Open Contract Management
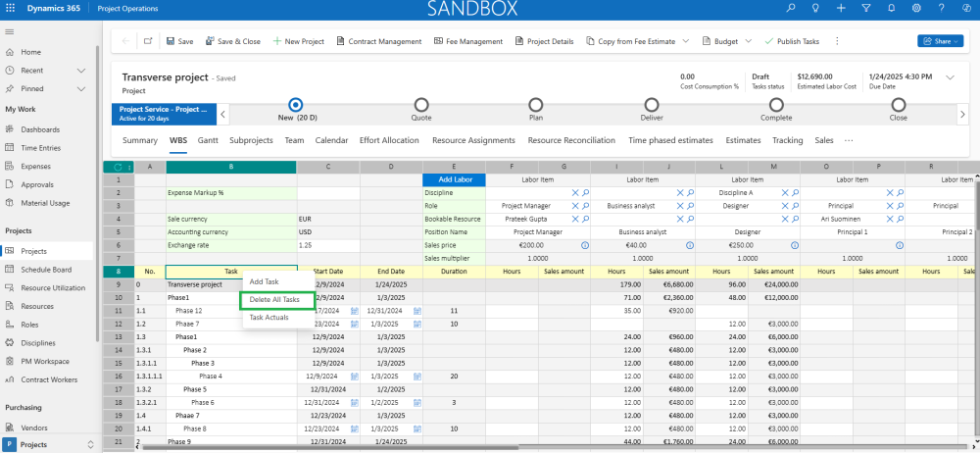Image resolution: width=980 pixels, height=453 pixels. [x=378, y=41]
